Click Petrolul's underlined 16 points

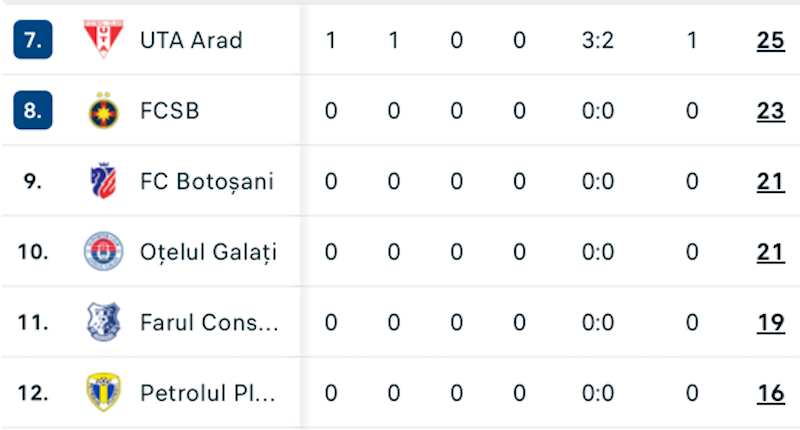pyautogui.click(x=770, y=393)
